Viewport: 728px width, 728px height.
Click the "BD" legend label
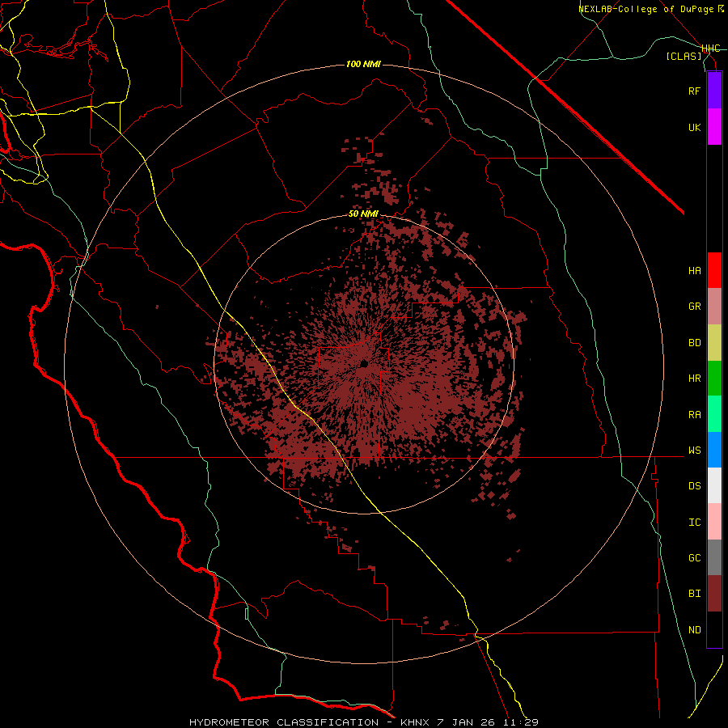point(694,343)
